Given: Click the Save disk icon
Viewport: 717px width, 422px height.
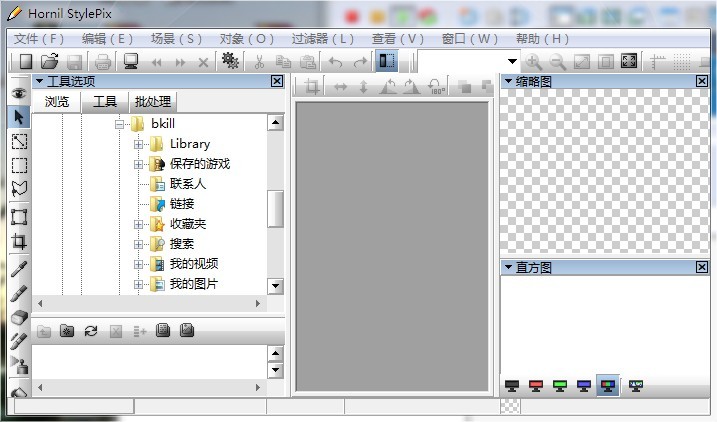Looking at the screenshot, I should pyautogui.click(x=74, y=62).
